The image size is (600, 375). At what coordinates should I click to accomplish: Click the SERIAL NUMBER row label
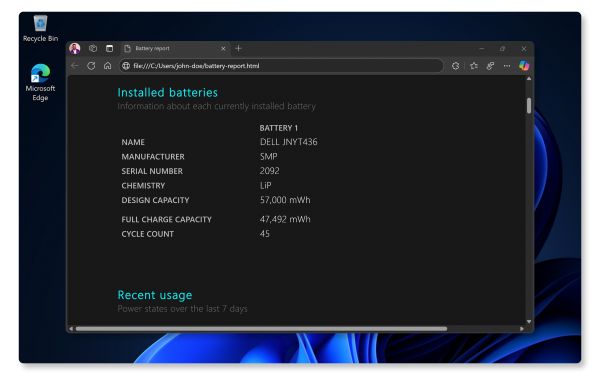pos(152,171)
